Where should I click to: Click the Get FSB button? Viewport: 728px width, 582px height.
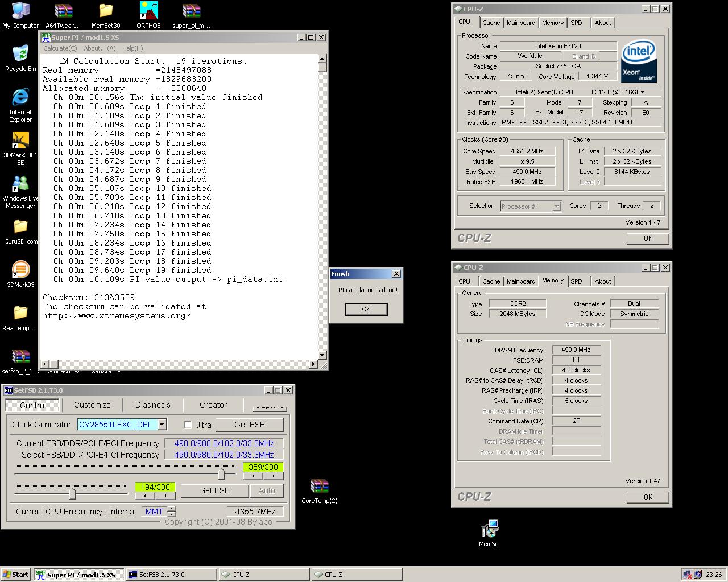(250, 425)
